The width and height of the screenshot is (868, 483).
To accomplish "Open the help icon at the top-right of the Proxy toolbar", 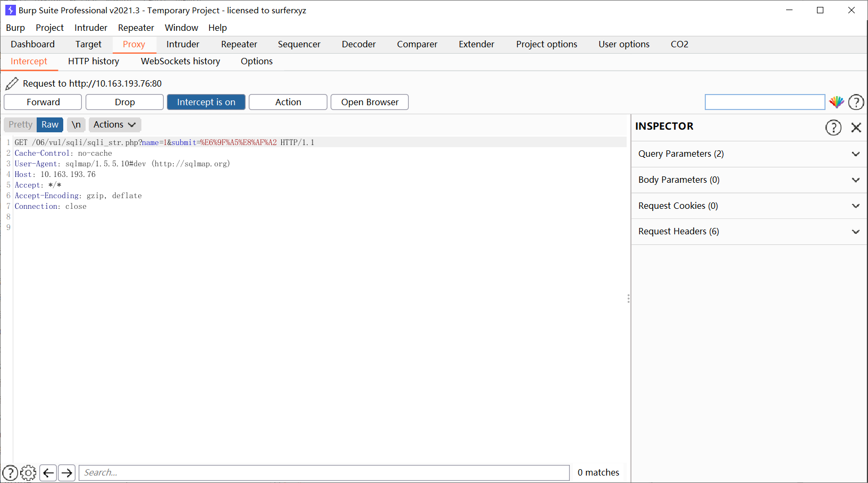I will [856, 102].
